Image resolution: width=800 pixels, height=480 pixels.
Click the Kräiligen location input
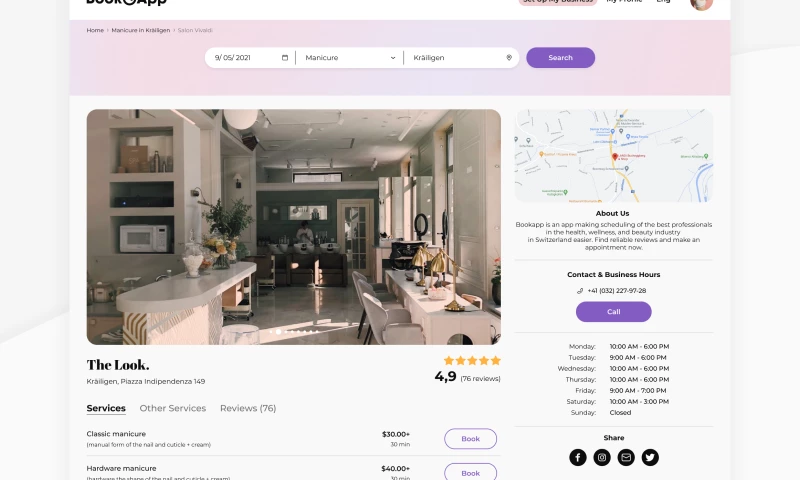pos(461,58)
